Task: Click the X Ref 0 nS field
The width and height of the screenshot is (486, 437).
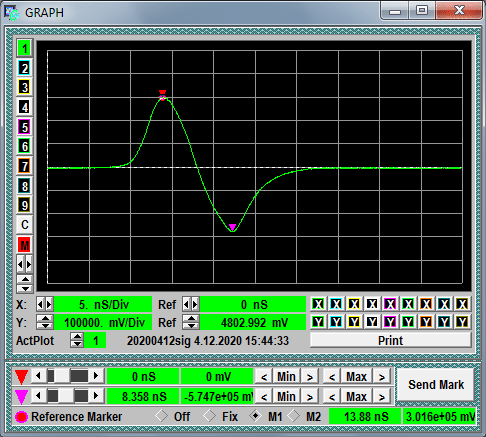Action: [253, 304]
